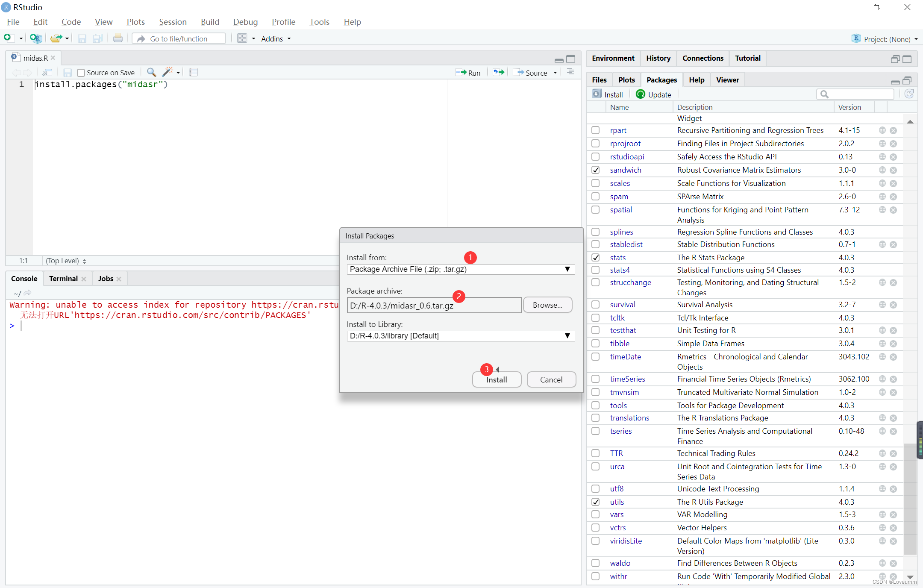Open the Install from dropdown
The width and height of the screenshot is (923, 588).
[x=460, y=269]
